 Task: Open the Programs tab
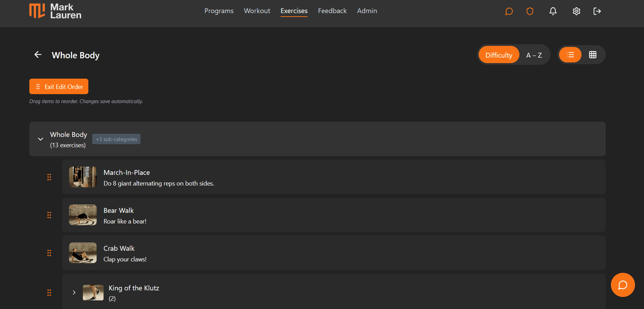click(219, 11)
